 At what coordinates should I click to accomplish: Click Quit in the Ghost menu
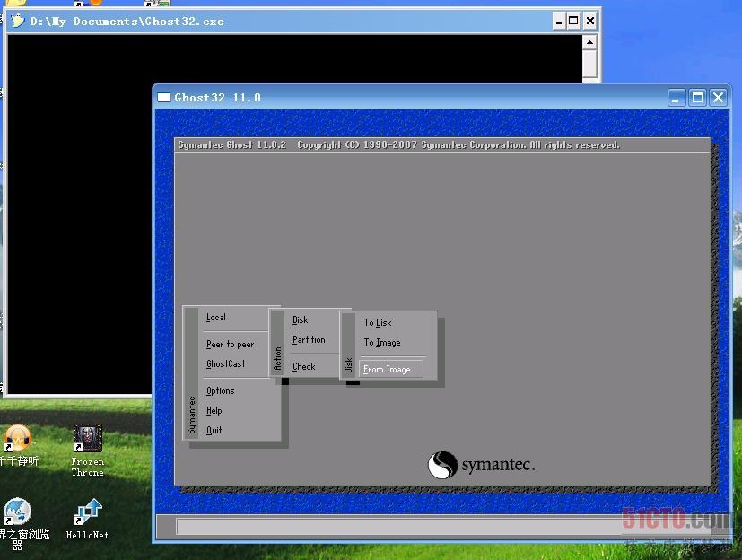click(214, 430)
